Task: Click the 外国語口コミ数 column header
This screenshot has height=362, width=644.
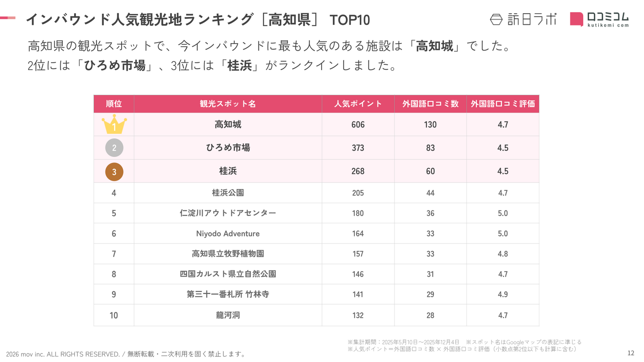Action: coord(430,104)
